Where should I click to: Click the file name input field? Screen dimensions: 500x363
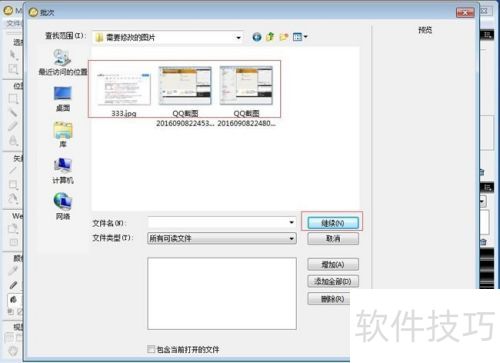coord(218,222)
